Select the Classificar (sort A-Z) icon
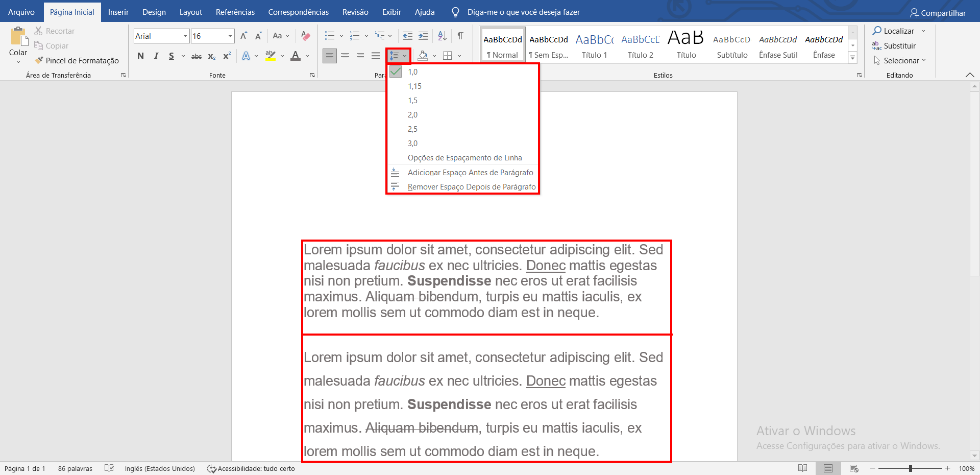The height and width of the screenshot is (475, 980). tap(442, 36)
